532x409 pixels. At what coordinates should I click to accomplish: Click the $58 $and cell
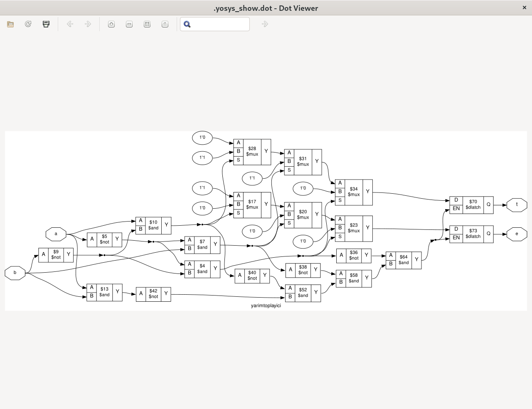click(x=354, y=278)
